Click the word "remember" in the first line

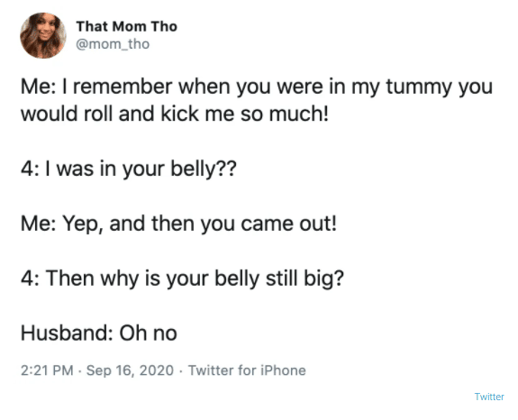(123, 87)
